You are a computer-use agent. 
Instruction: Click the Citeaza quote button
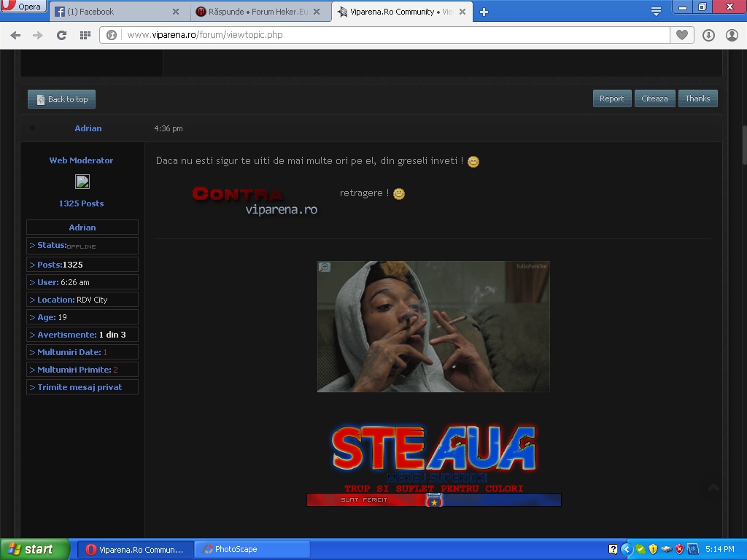click(x=654, y=98)
